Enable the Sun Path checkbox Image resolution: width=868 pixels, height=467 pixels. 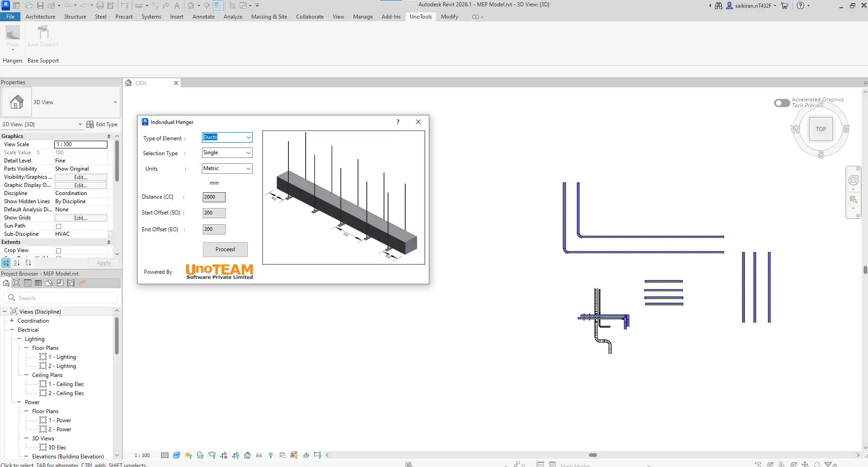pos(58,226)
